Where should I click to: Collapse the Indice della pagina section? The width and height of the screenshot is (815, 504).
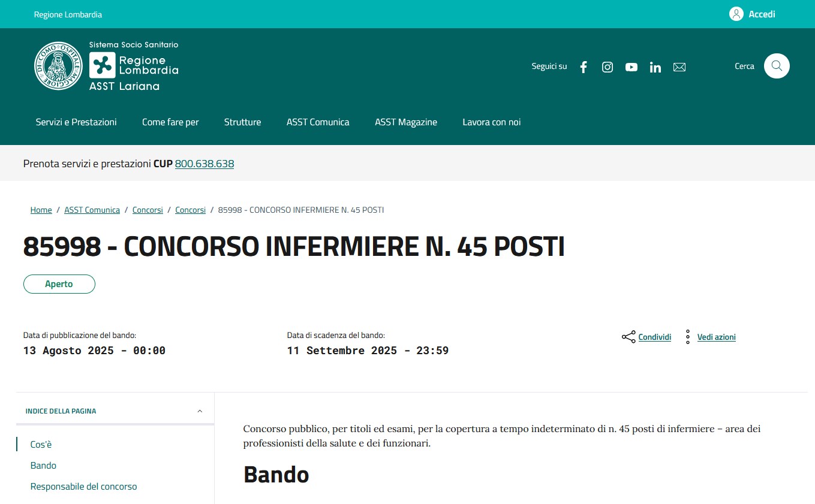pos(200,411)
